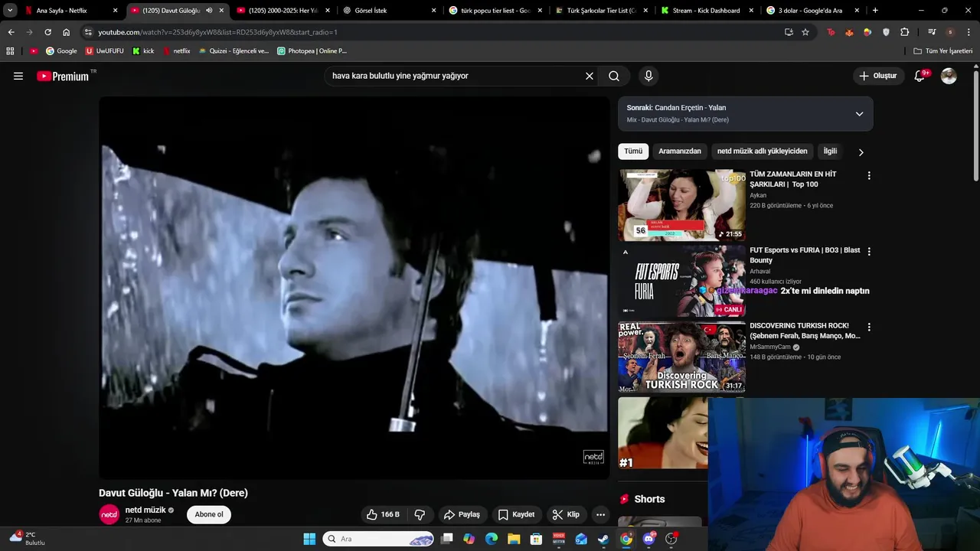Share the video via Paylaş
Screen dimensions: 980x551
click(x=462, y=514)
